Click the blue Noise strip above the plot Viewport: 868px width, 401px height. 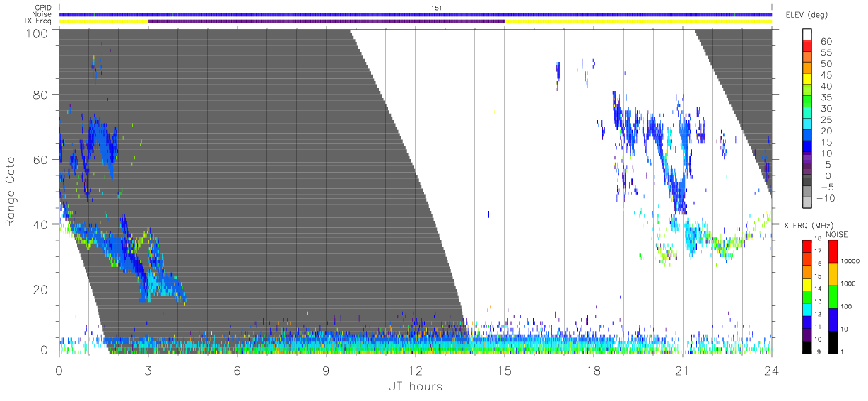tap(415, 14)
